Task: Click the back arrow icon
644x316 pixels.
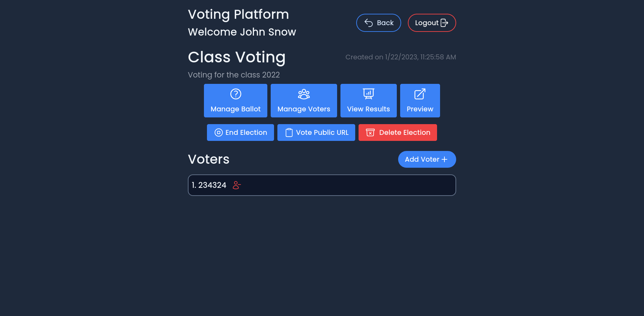Action: click(368, 22)
